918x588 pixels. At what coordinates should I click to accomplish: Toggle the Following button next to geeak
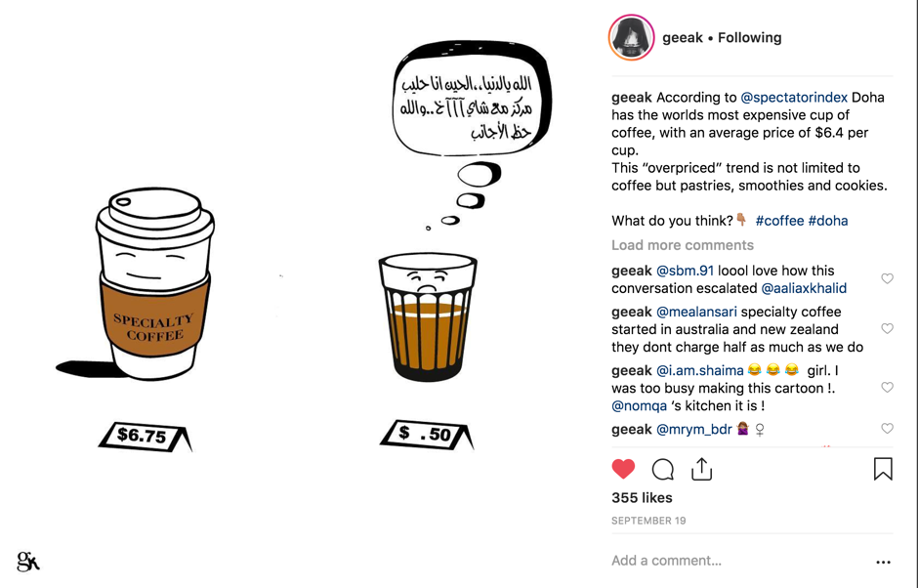[749, 37]
